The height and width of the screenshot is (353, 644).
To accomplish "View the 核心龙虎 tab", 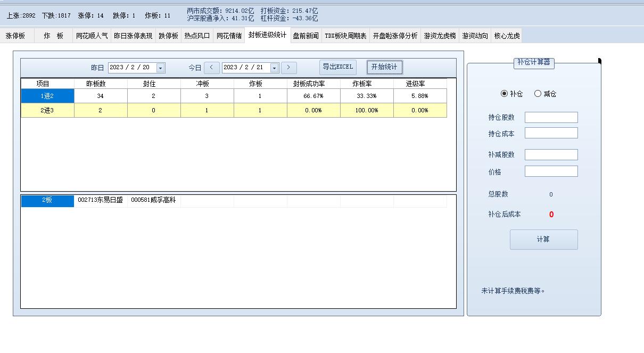I will [506, 35].
